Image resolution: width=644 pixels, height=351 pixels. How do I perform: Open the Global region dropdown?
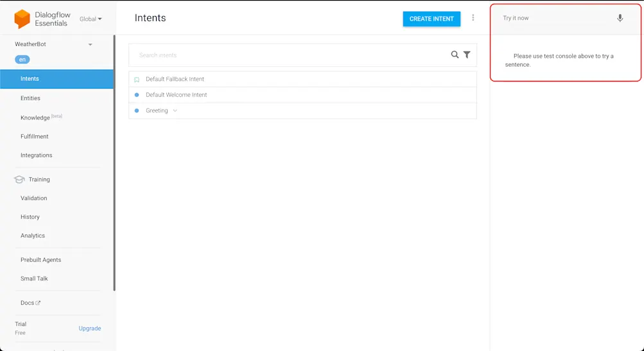coord(91,19)
